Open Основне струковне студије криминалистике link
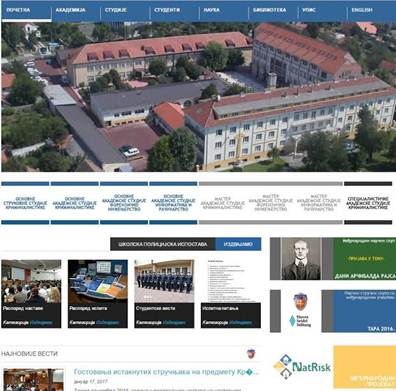 click(x=25, y=203)
